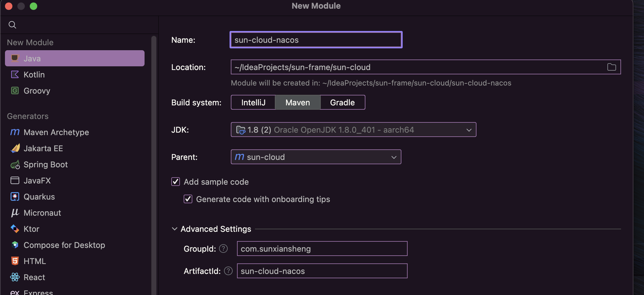The width and height of the screenshot is (644, 295).
Task: Choose Micronaut generator
Action: [75, 213]
